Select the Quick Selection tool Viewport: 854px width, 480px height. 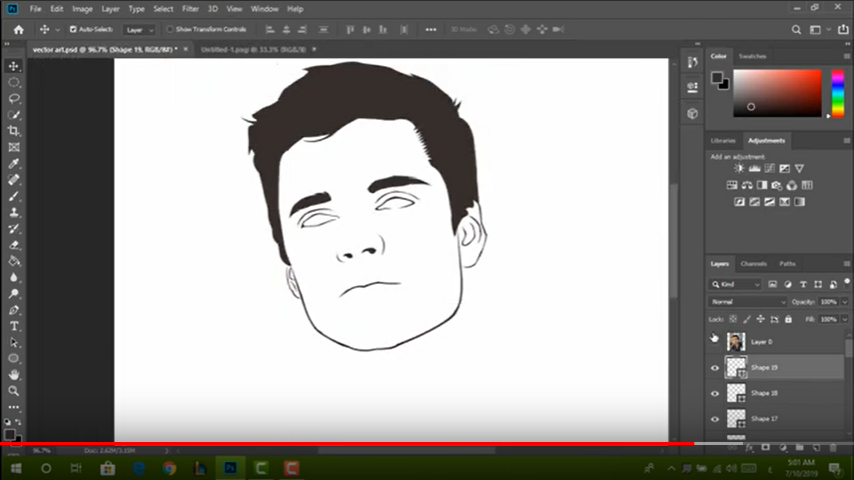[14, 115]
